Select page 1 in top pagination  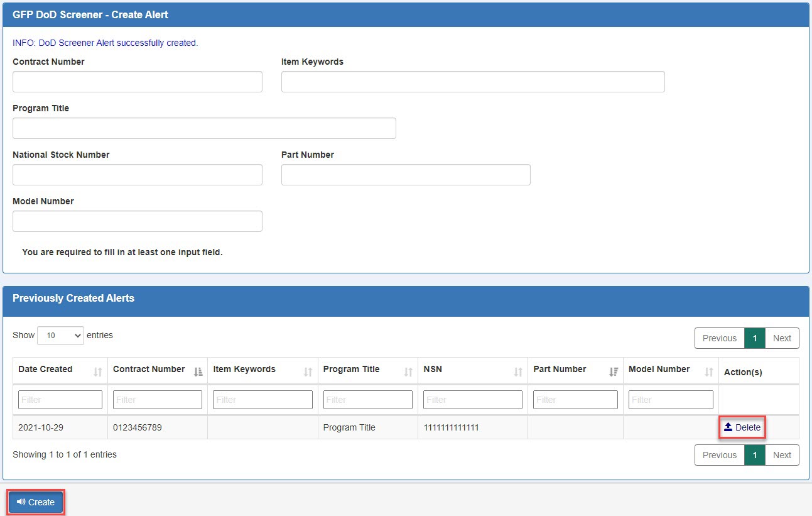pos(754,338)
